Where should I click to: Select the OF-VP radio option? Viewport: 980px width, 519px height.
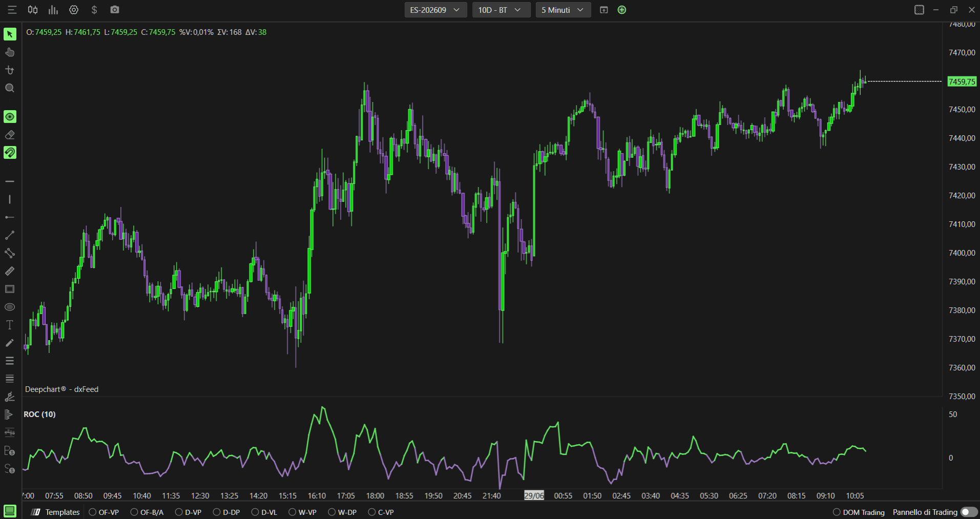(104, 512)
